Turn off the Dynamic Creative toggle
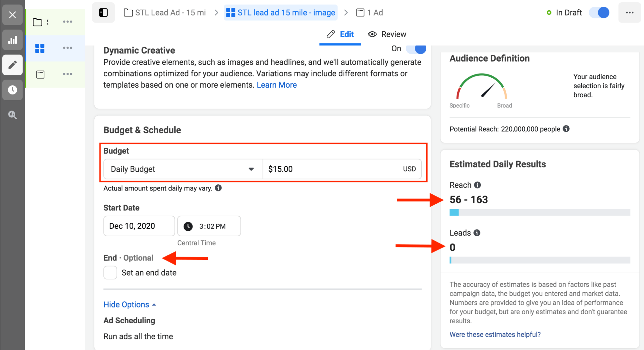The image size is (644, 350). tap(416, 49)
